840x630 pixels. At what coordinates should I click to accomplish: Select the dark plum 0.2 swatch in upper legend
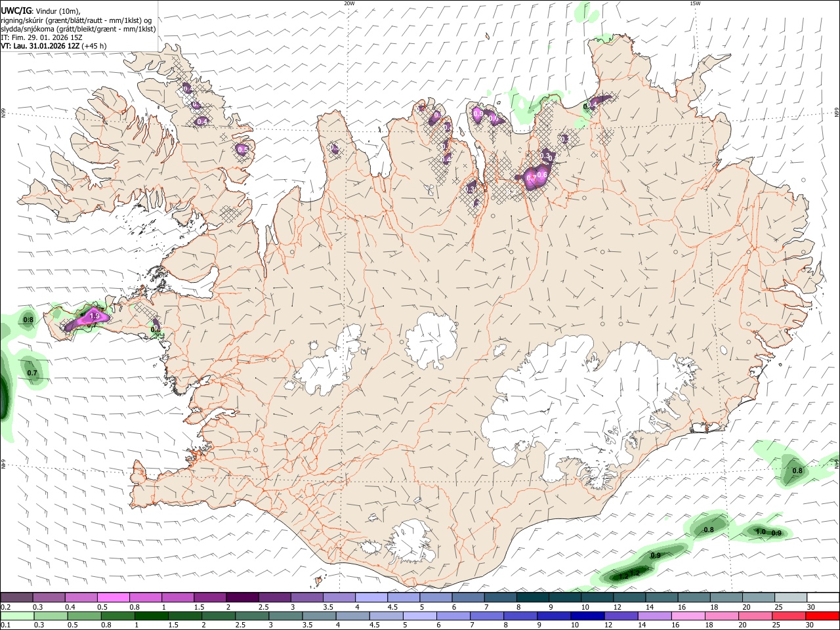point(17,598)
